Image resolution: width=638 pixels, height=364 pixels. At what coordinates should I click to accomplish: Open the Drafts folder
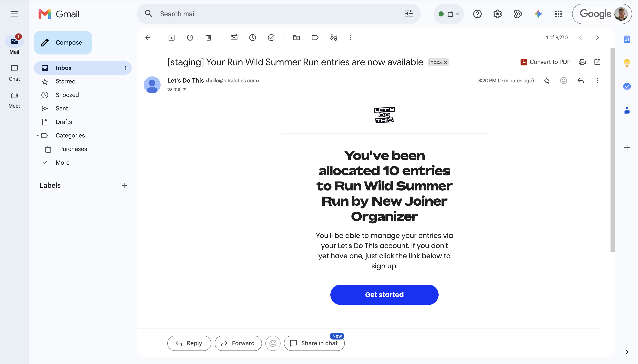click(x=83, y=122)
